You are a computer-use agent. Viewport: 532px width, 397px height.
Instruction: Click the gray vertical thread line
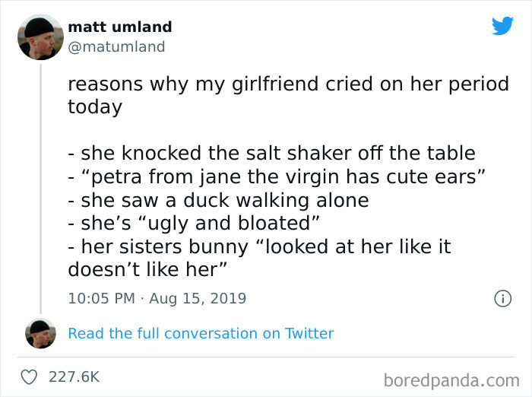click(40, 183)
